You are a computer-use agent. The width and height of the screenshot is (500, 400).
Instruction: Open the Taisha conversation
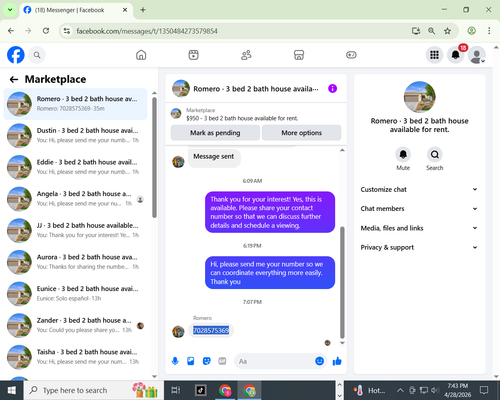coord(75,357)
